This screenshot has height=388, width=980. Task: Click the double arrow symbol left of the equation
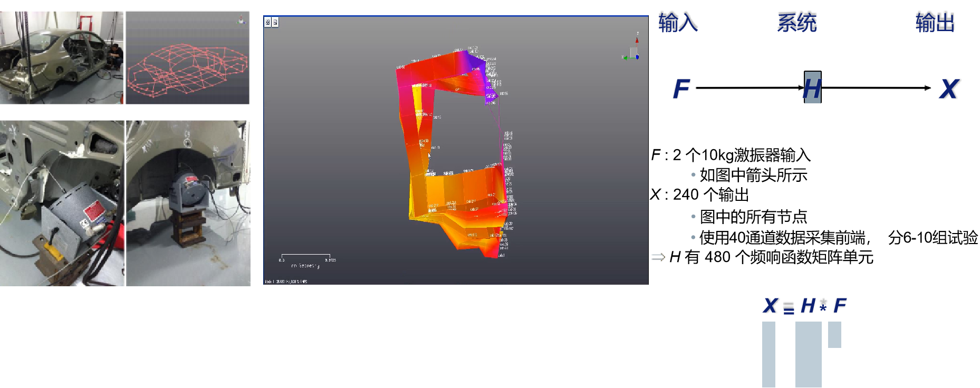(658, 257)
